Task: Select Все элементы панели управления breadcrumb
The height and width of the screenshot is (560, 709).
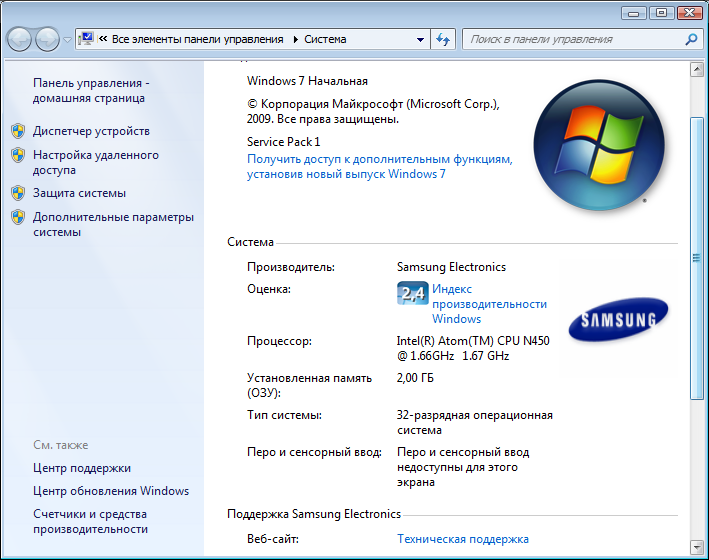Action: 198,40
